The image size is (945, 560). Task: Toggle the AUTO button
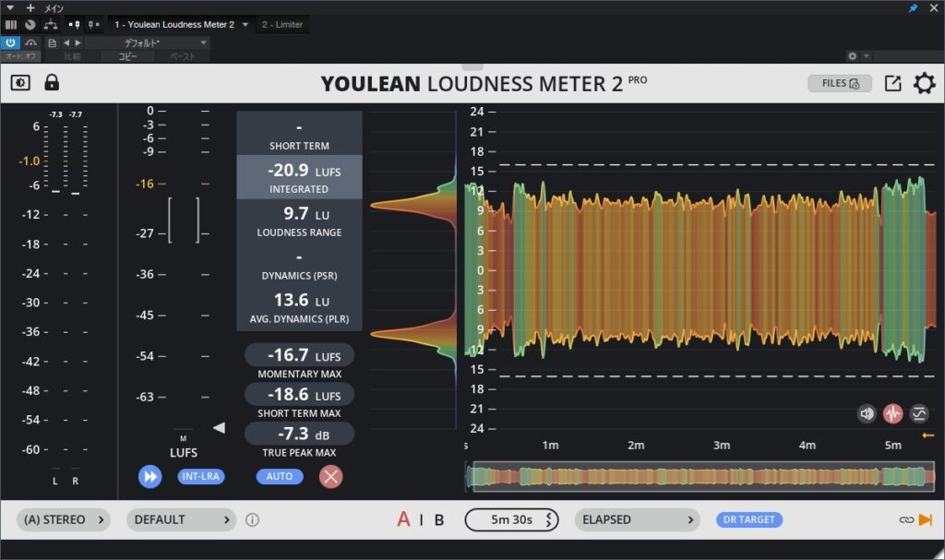(x=280, y=476)
